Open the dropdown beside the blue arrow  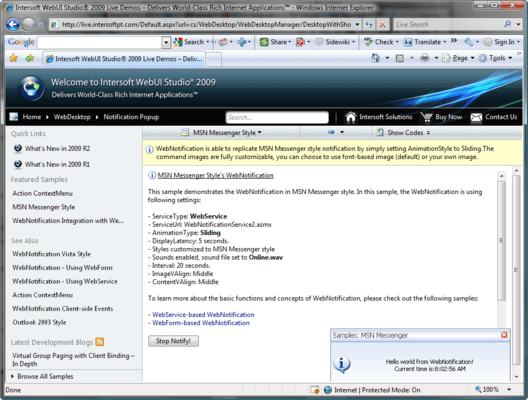point(342,132)
